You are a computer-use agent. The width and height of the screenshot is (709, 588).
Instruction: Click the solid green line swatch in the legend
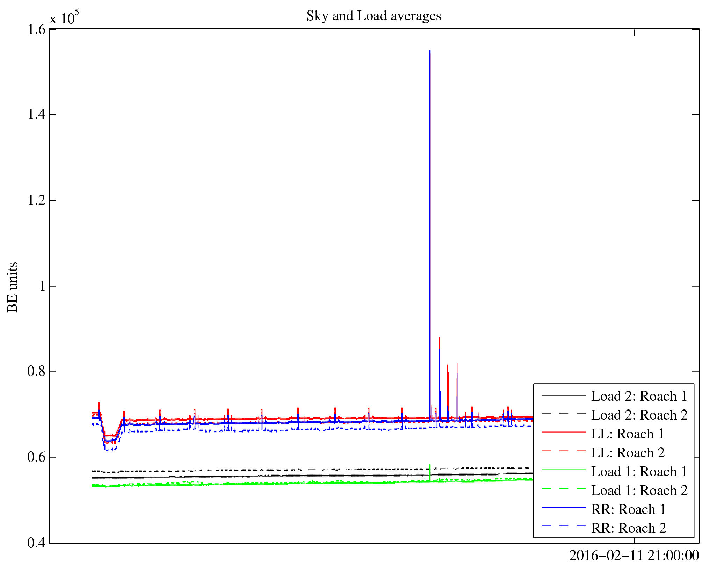pyautogui.click(x=564, y=470)
